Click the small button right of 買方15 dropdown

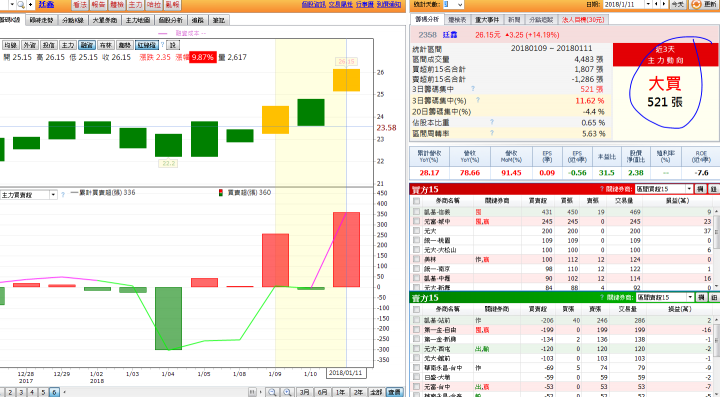pos(701,189)
